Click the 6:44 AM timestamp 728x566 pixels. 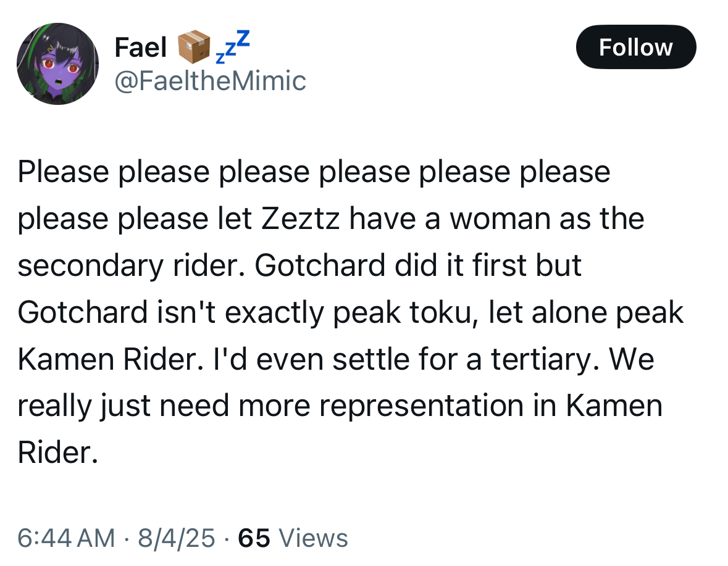point(66,538)
